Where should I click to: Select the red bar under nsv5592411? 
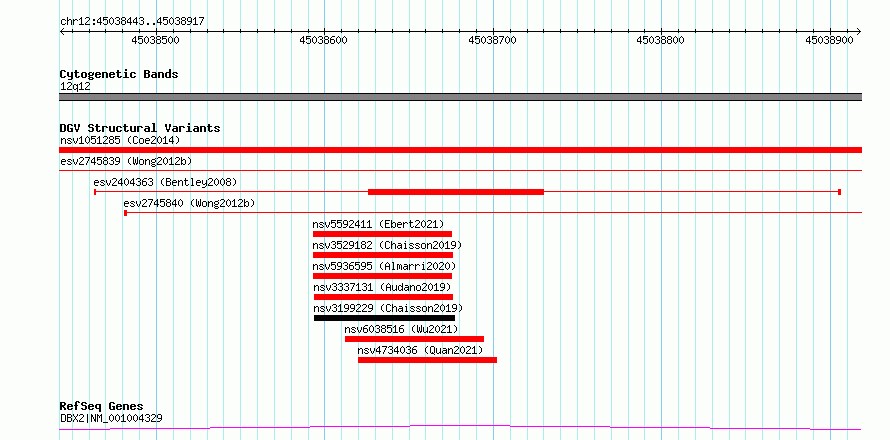(383, 234)
